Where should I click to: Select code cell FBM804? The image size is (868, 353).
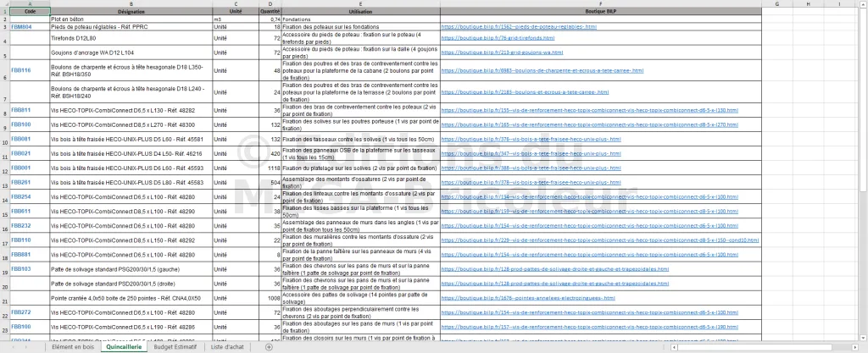coord(30,26)
